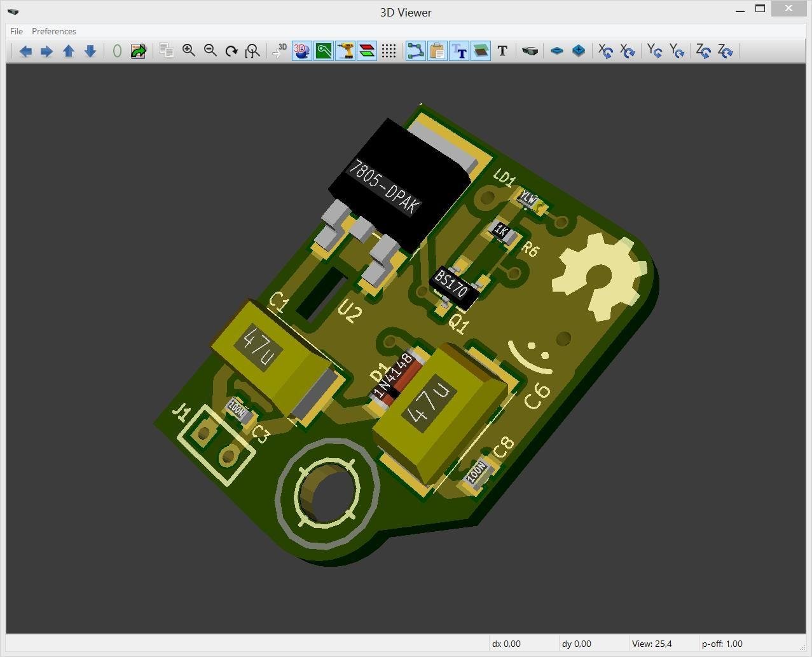Toggle the 3D grid display
The width and height of the screenshot is (812, 657).
pyautogui.click(x=389, y=51)
